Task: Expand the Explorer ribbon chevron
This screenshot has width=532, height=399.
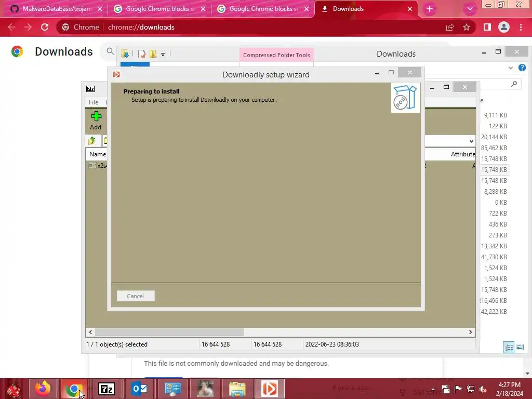Action: [511, 68]
